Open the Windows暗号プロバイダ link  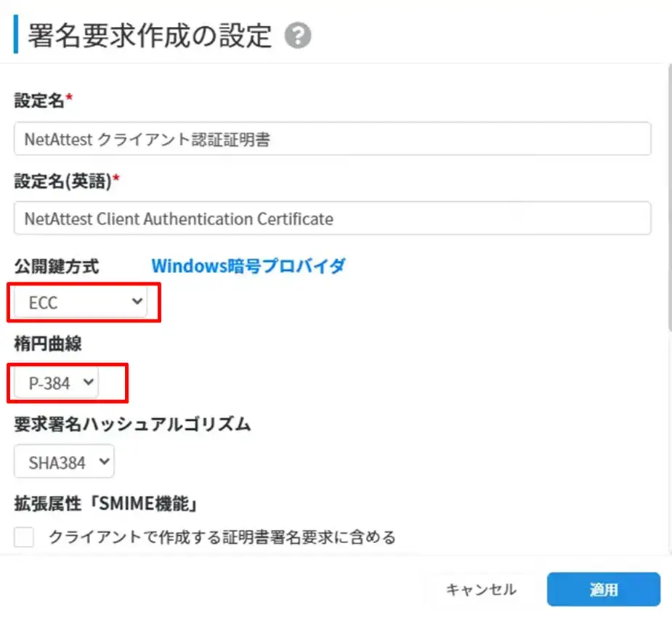pyautogui.click(x=248, y=266)
